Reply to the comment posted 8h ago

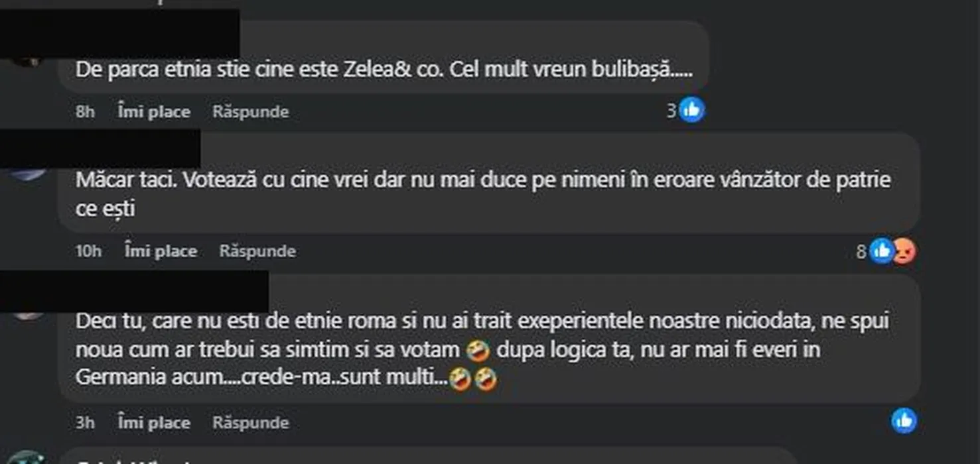[x=251, y=111]
